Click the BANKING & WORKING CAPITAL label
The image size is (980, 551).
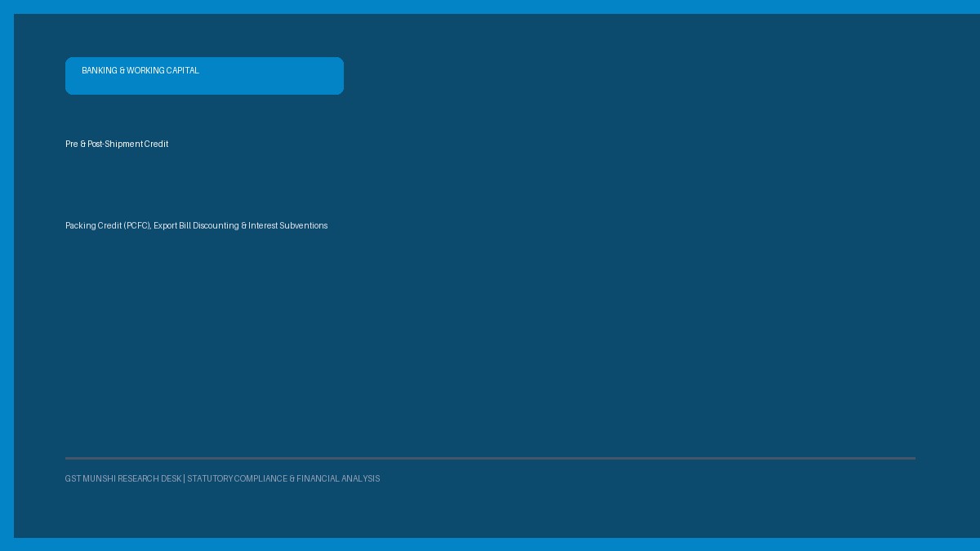pyautogui.click(x=140, y=71)
